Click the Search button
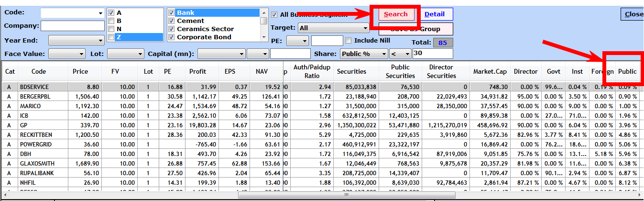644x201 pixels. pos(396,14)
